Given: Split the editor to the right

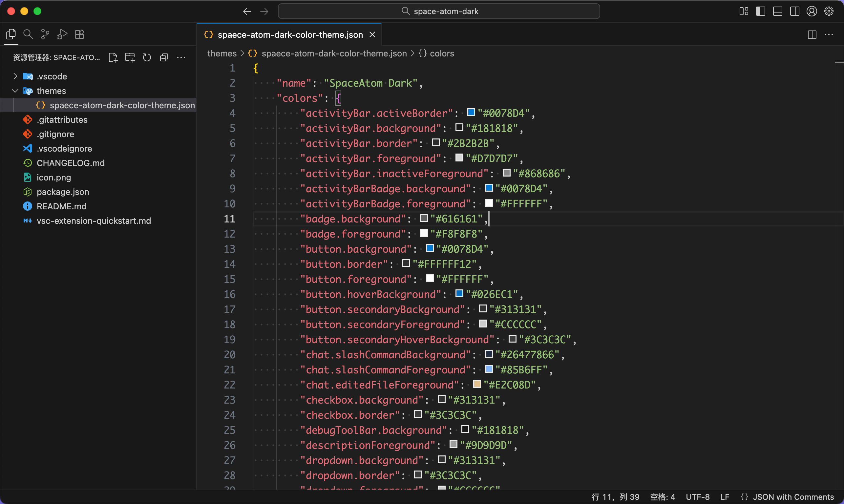Looking at the screenshot, I should click(812, 35).
